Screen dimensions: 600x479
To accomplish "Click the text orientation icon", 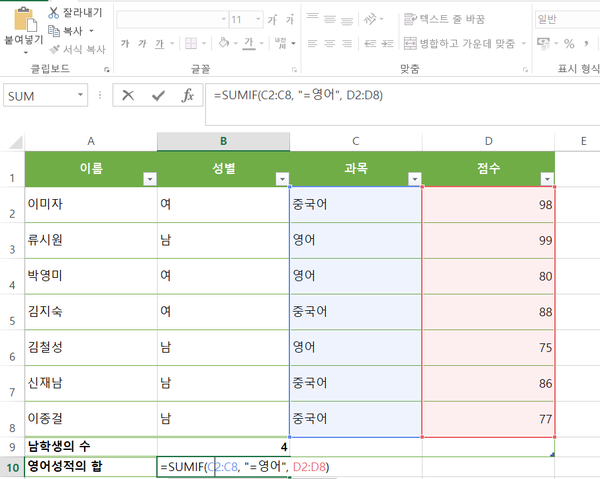I will tap(370, 18).
